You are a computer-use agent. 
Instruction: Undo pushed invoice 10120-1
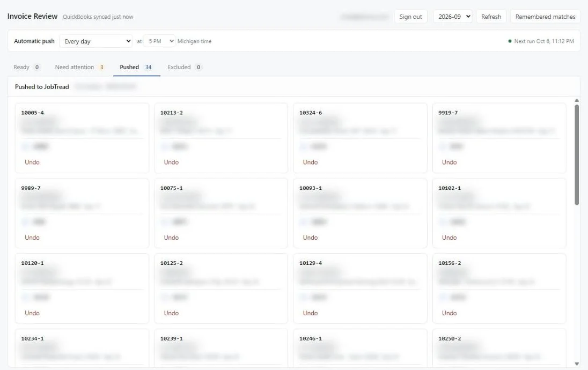[32, 313]
